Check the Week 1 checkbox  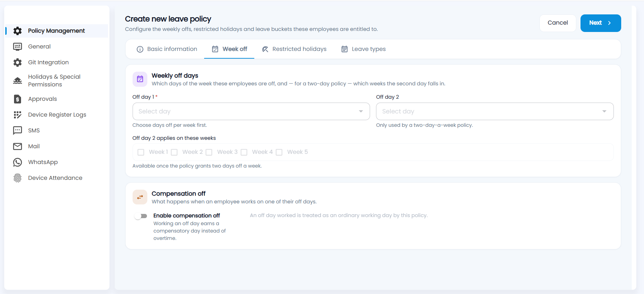[141, 152]
